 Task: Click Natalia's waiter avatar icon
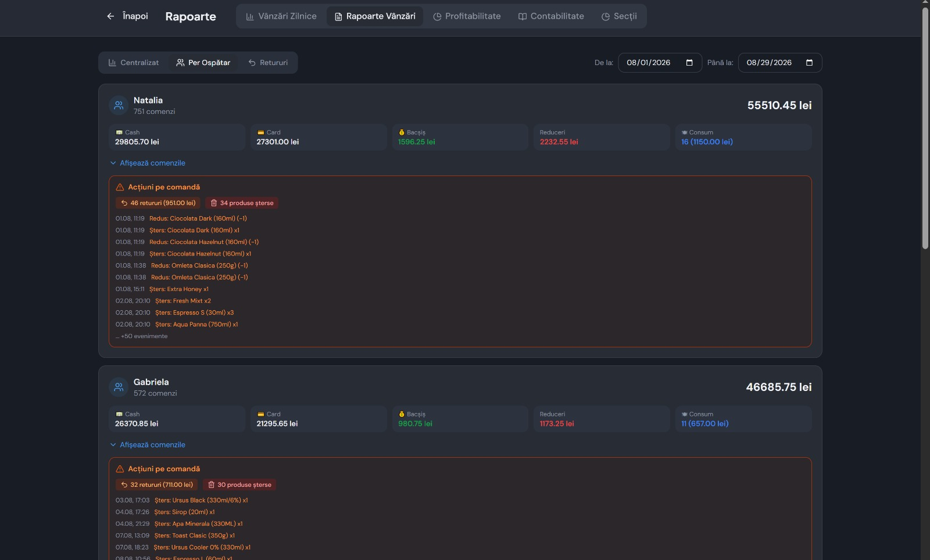coord(119,105)
